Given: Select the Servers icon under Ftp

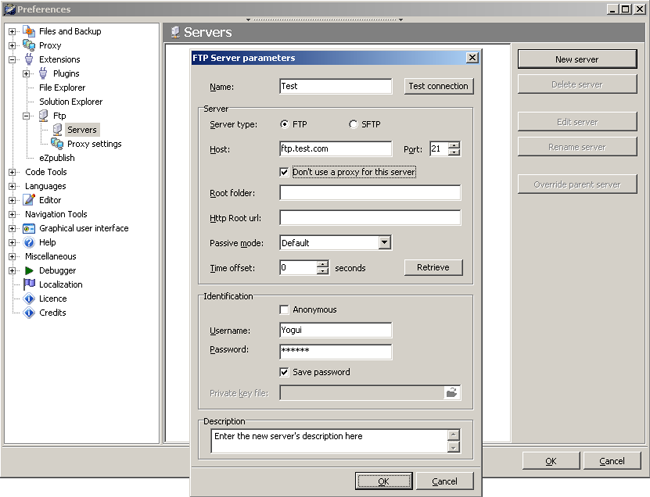Looking at the screenshot, I should (x=57, y=130).
